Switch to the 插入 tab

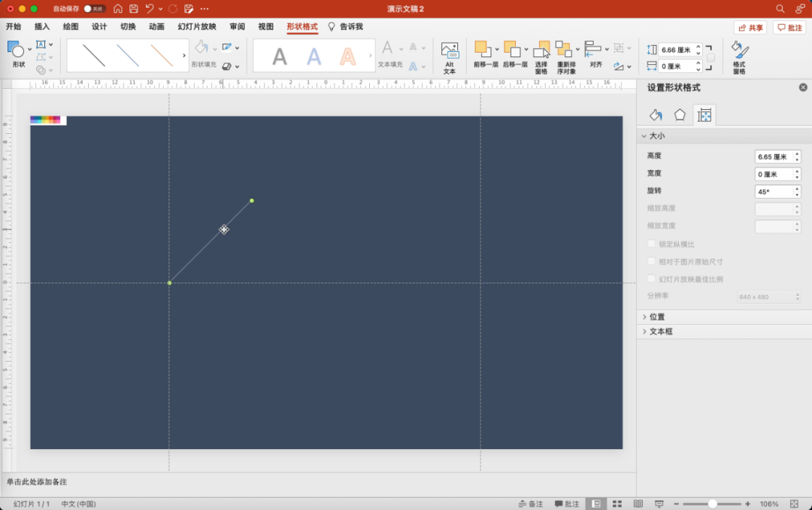42,26
